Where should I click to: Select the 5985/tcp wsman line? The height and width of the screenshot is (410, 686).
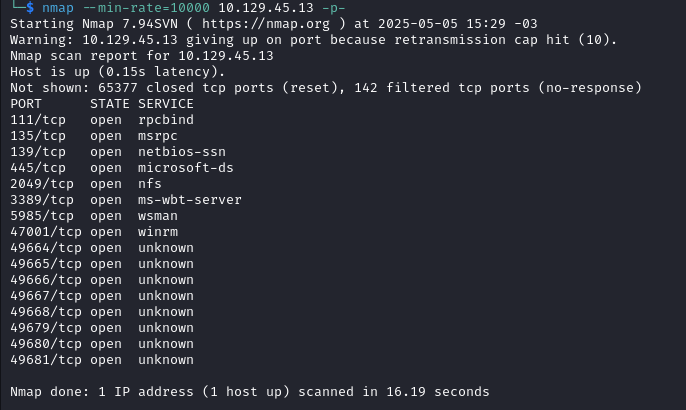point(94,216)
